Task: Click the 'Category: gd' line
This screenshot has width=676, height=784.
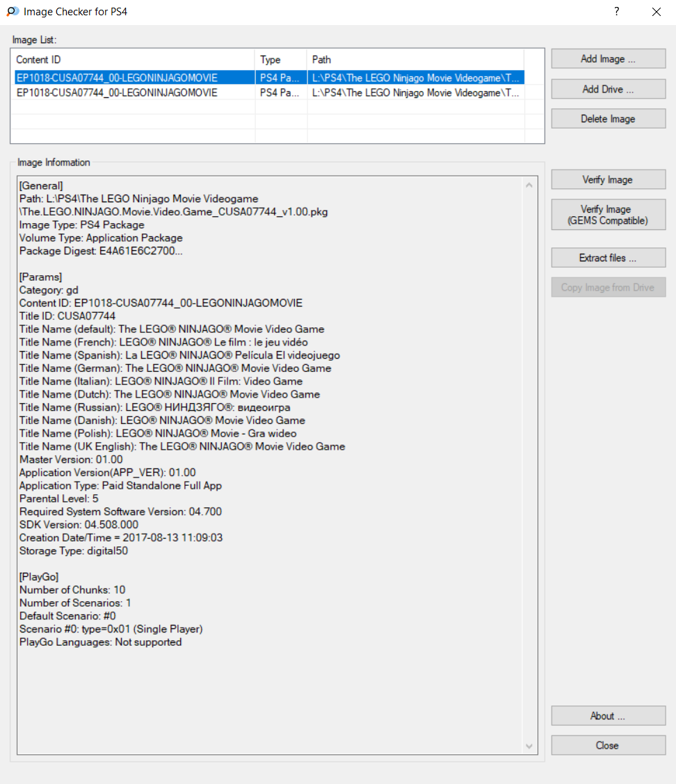Action: point(49,290)
